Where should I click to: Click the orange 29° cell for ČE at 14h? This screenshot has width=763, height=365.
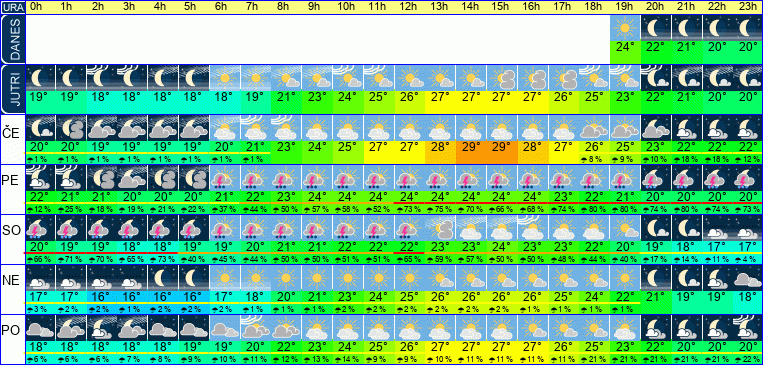471,146
